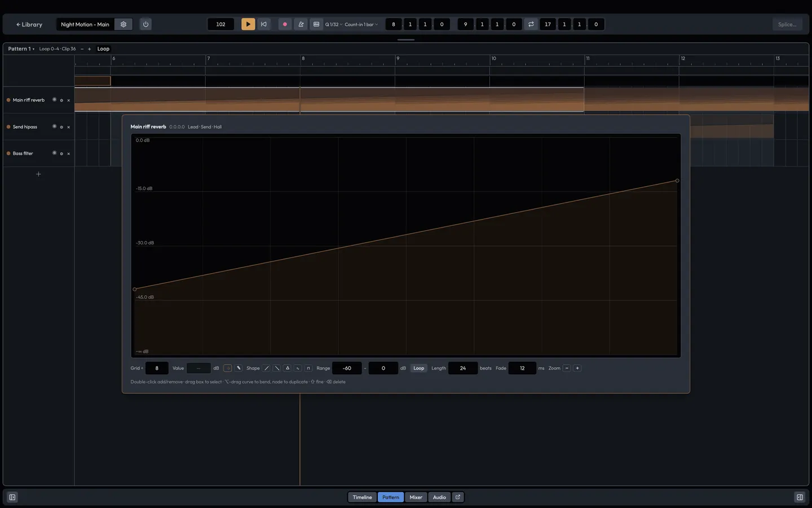The image size is (812, 508).
Task: Click the Send hipass lane color dot
Action: 8,126
